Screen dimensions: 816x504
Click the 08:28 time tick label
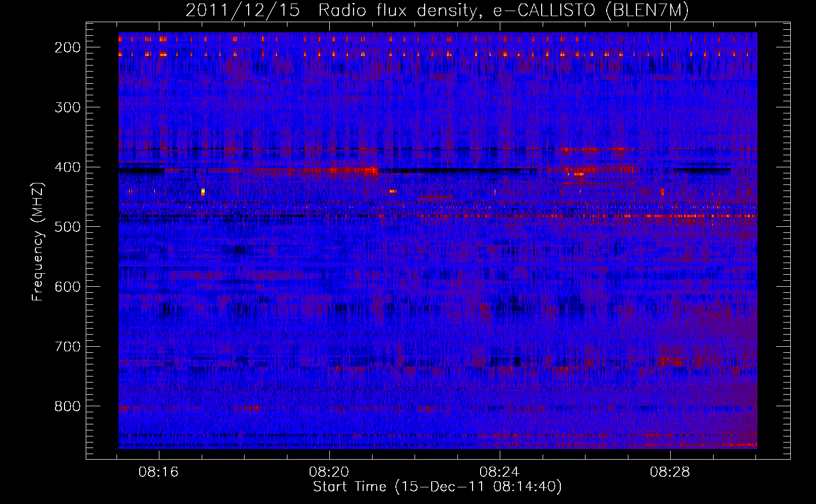coord(670,472)
